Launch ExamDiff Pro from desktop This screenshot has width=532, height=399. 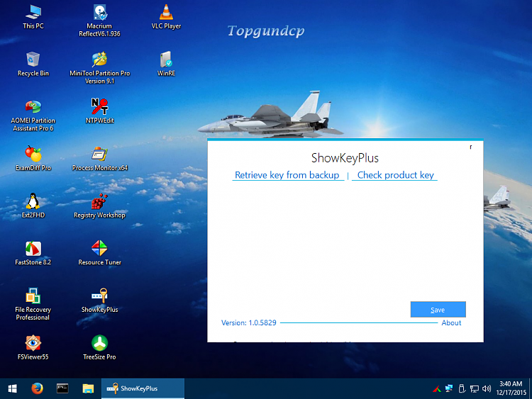pos(33,159)
